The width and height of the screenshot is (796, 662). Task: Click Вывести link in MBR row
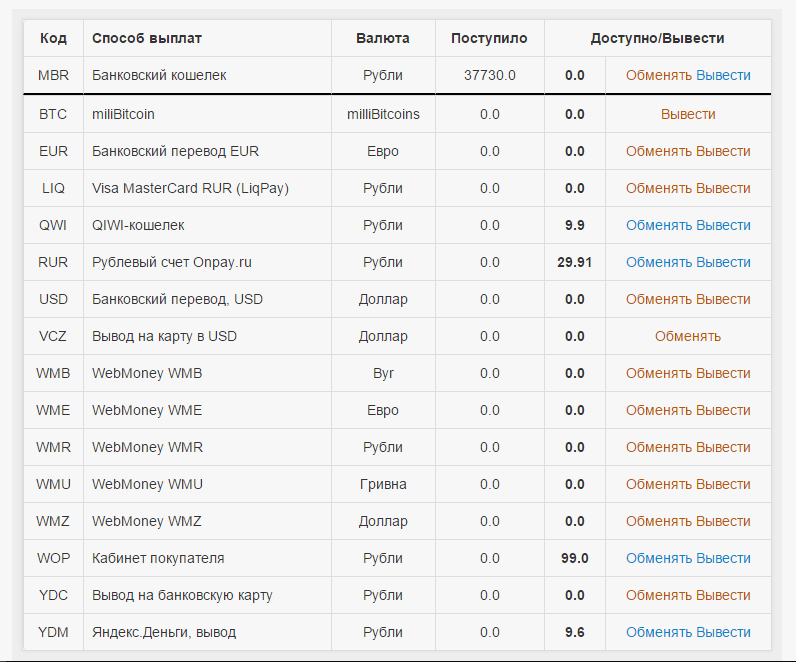click(x=723, y=75)
